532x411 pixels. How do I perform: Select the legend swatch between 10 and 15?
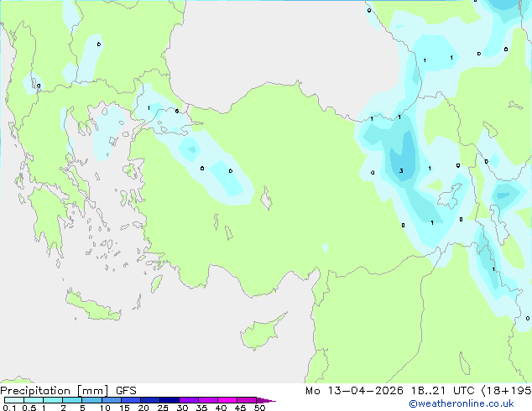(x=111, y=400)
